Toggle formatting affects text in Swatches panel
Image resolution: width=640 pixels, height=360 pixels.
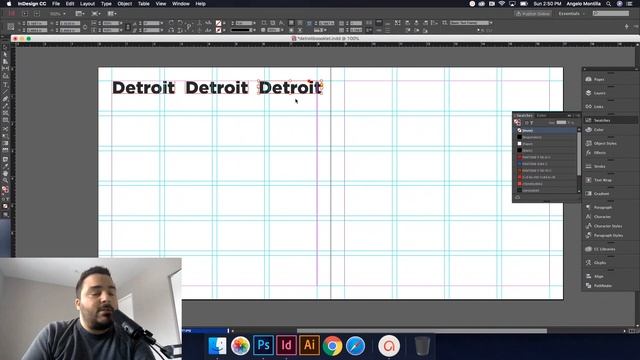(x=531, y=123)
